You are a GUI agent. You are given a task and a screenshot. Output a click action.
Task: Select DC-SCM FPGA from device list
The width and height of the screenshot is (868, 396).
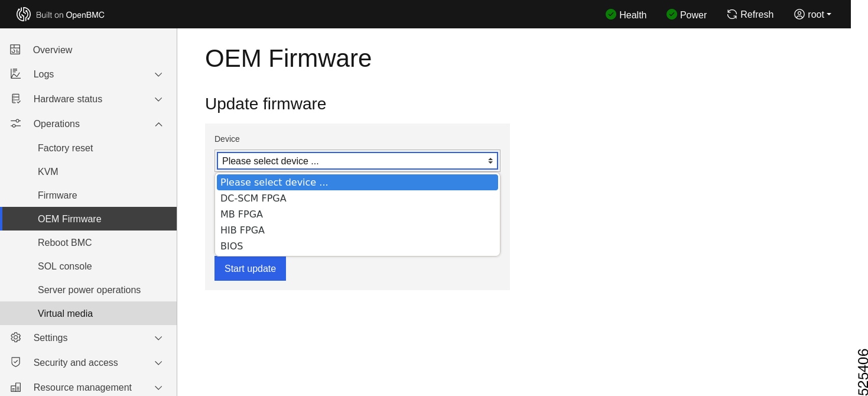click(x=253, y=198)
